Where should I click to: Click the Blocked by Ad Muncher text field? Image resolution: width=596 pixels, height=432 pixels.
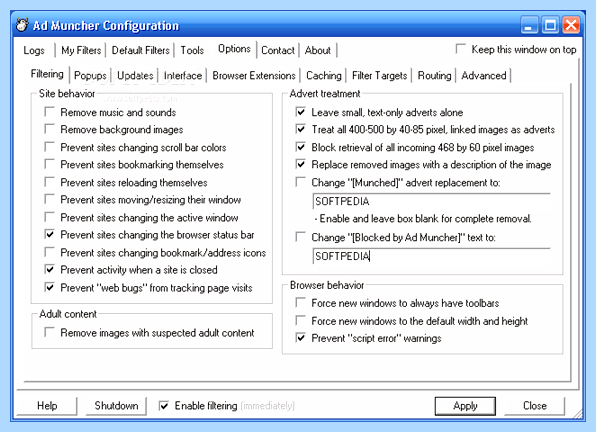click(x=431, y=256)
